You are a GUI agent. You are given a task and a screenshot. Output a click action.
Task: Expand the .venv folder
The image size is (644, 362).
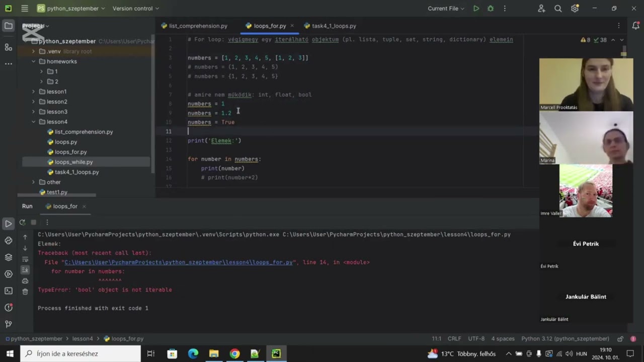(x=34, y=51)
